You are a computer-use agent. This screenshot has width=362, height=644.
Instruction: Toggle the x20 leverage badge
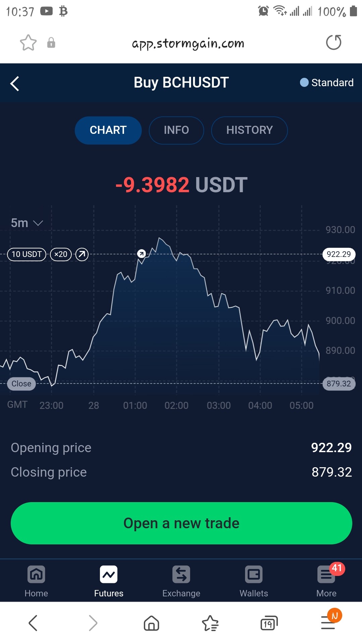tap(61, 254)
